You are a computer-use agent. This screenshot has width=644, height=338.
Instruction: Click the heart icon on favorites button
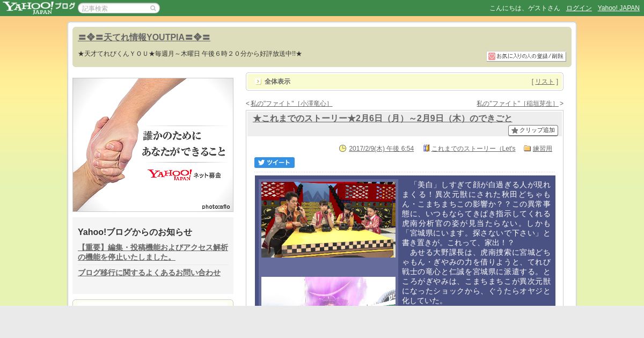(x=492, y=56)
